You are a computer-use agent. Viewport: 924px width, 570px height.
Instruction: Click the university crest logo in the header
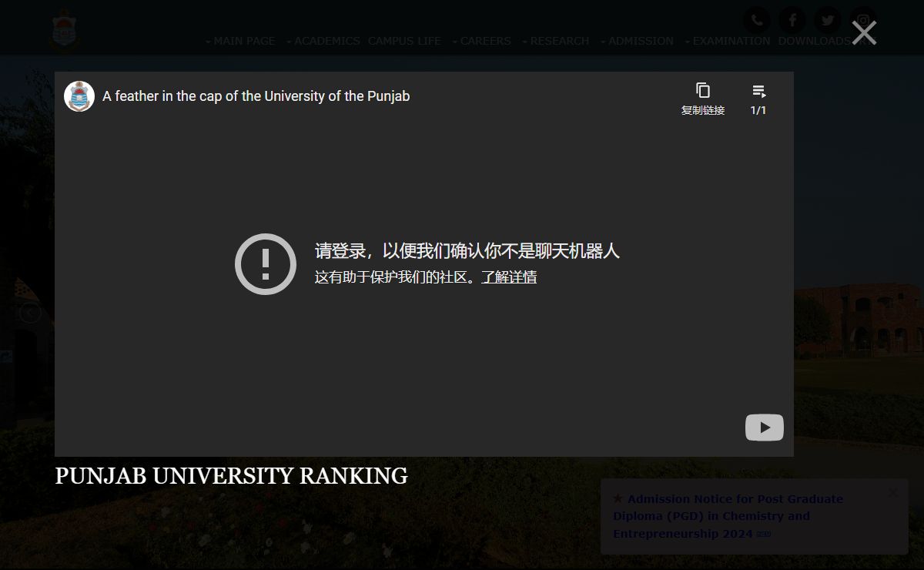point(65,31)
